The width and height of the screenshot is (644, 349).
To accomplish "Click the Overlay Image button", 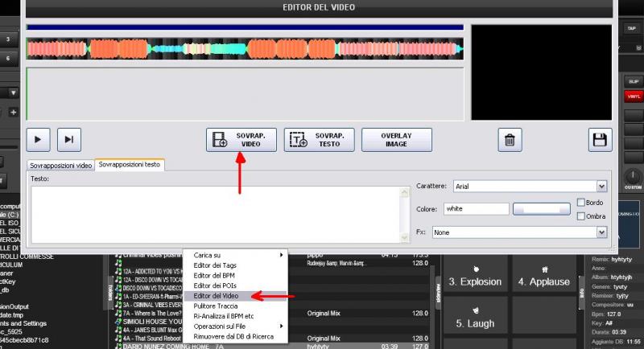I will (x=396, y=140).
